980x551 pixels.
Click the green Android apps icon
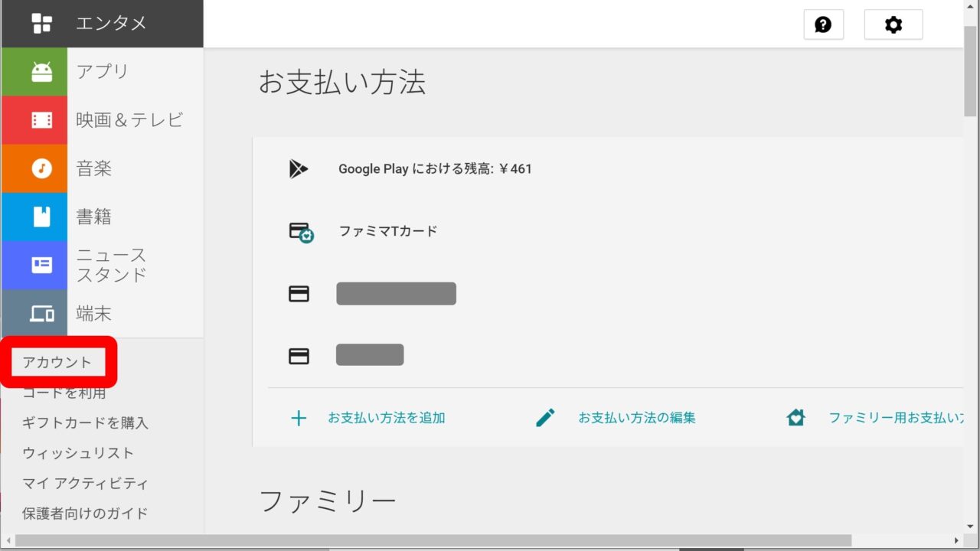(41, 72)
